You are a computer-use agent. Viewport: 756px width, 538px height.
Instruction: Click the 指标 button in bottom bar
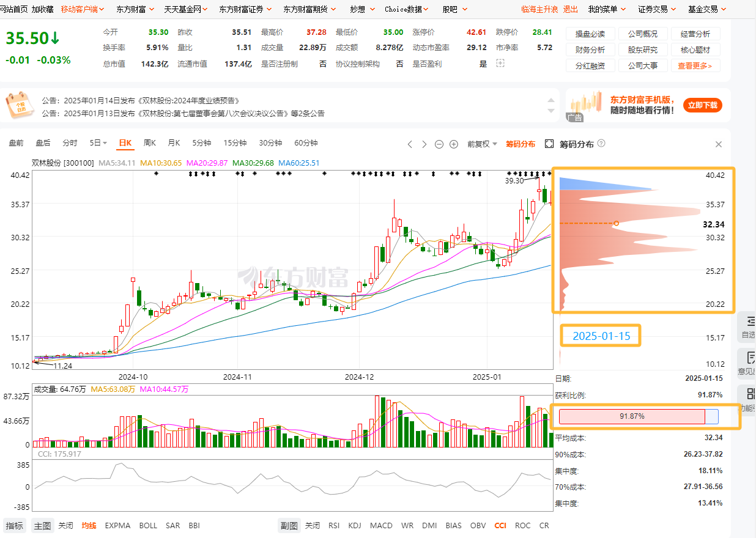pyautogui.click(x=15, y=525)
